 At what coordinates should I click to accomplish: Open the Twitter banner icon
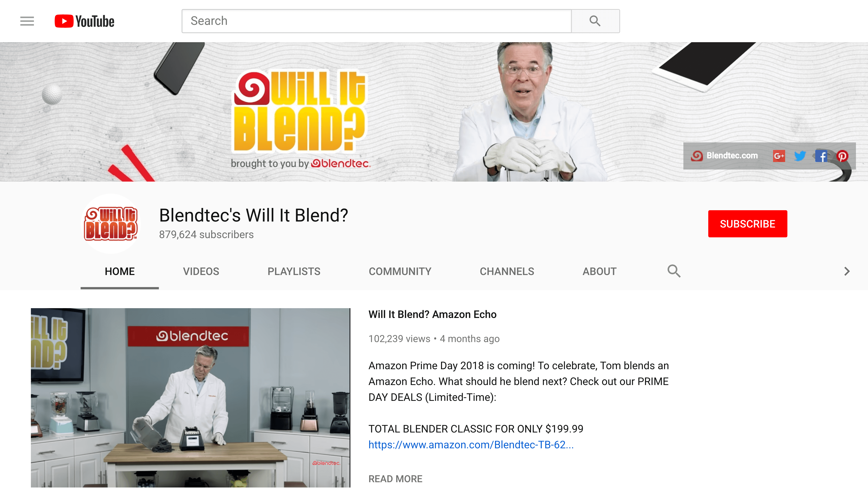[x=800, y=156]
